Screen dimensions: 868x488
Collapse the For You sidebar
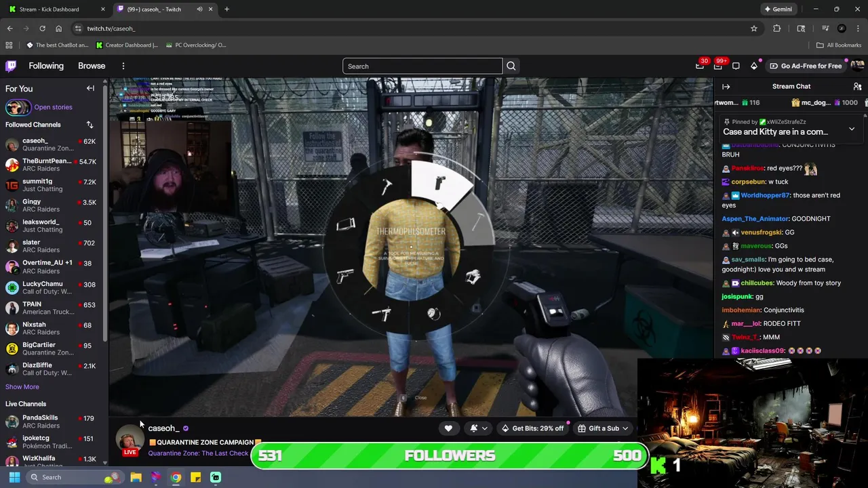click(90, 88)
